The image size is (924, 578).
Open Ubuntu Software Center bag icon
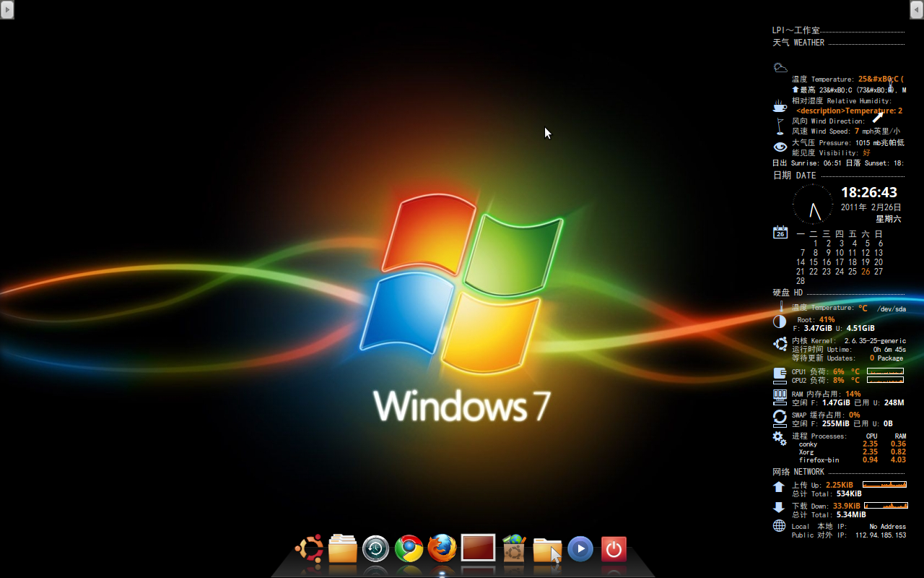tap(513, 548)
